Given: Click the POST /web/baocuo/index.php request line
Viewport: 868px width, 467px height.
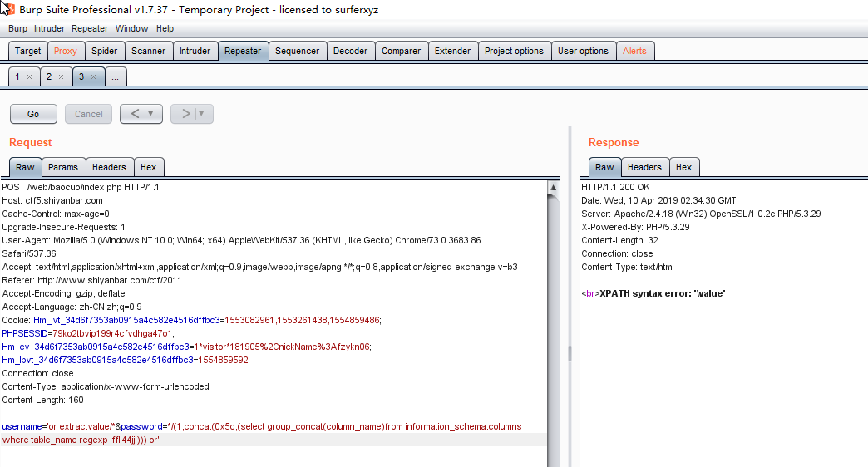Looking at the screenshot, I should (x=81, y=187).
